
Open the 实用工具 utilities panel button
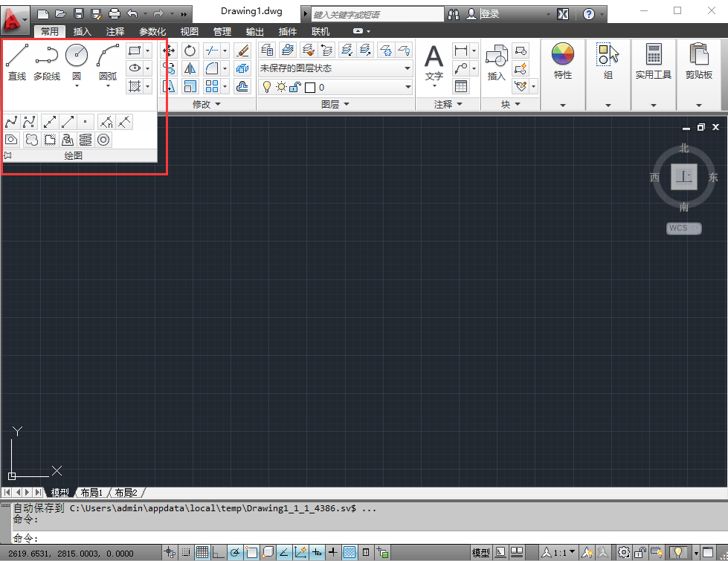coord(653,74)
